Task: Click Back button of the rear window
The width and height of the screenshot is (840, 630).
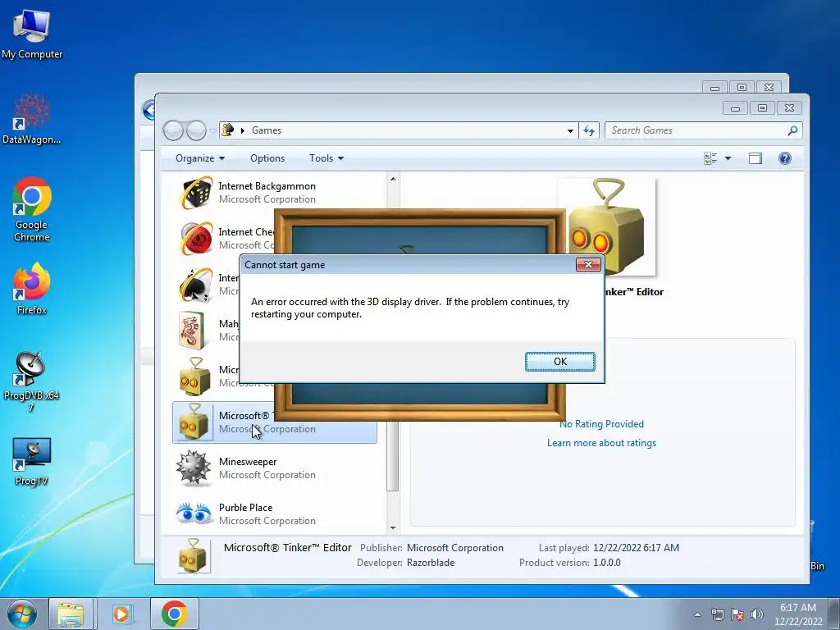Action: coord(148,110)
